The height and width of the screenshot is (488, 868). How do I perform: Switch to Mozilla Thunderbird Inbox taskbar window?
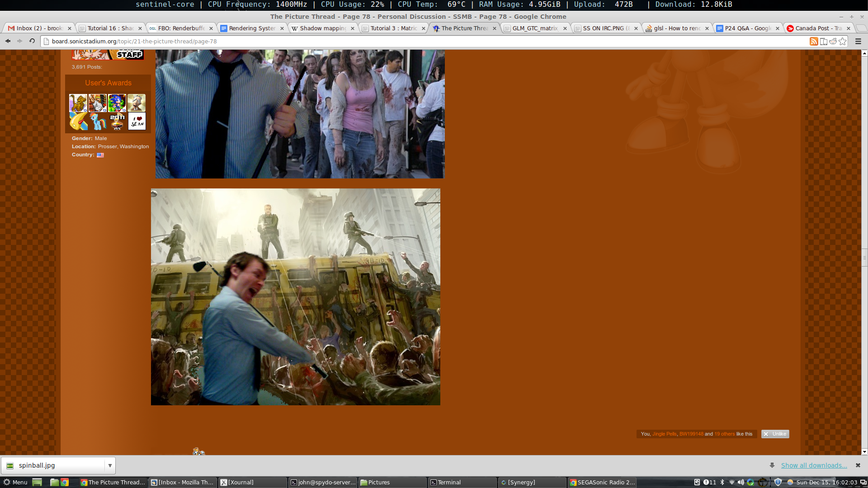[183, 482]
